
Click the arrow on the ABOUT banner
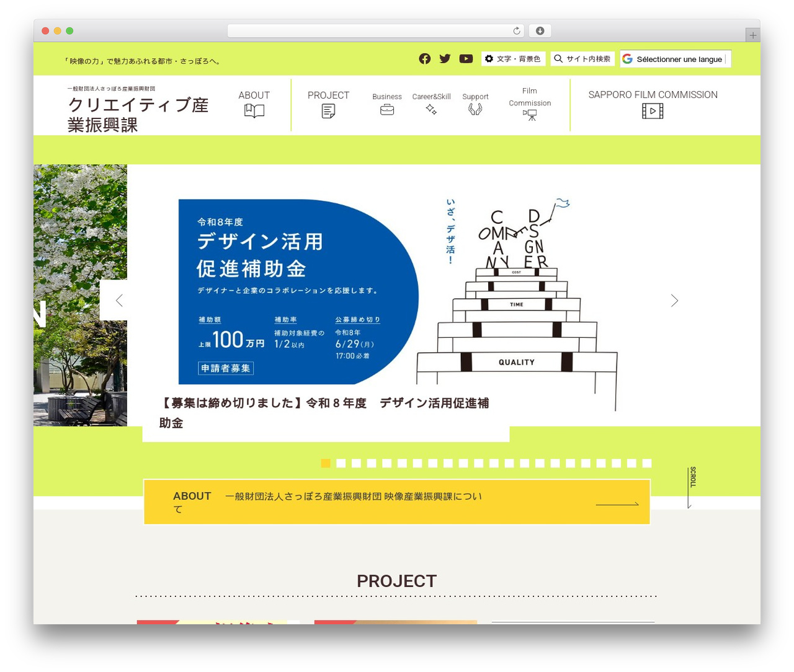[x=617, y=504]
